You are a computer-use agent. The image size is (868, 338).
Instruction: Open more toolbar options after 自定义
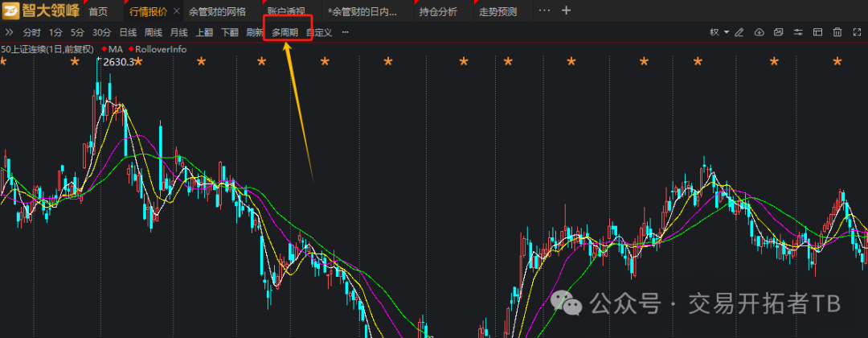[x=346, y=33]
